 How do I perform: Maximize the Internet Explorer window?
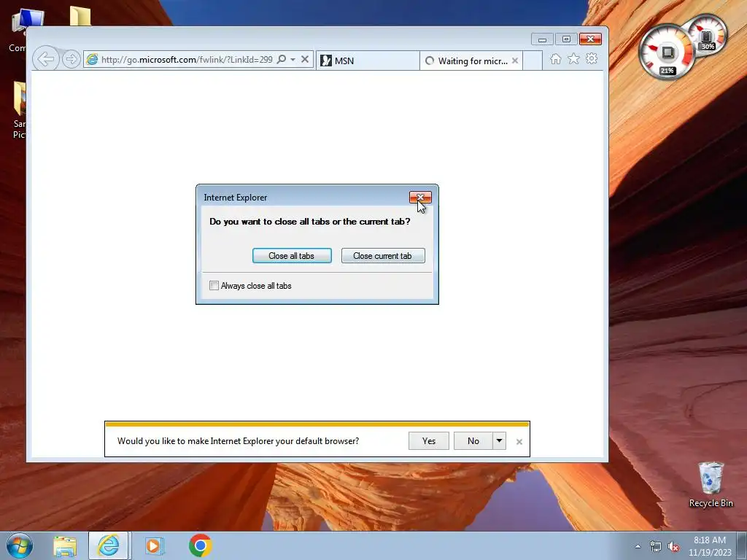[566, 39]
